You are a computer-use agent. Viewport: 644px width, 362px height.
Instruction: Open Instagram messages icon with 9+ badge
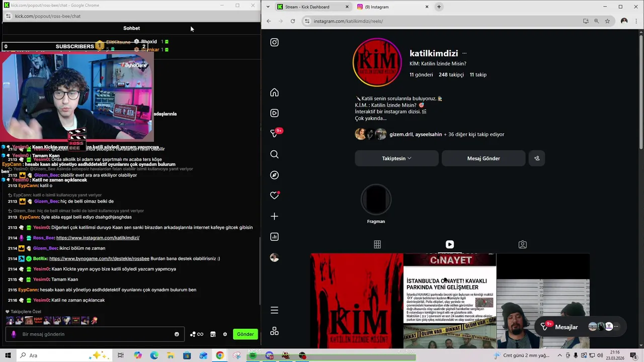point(274,133)
